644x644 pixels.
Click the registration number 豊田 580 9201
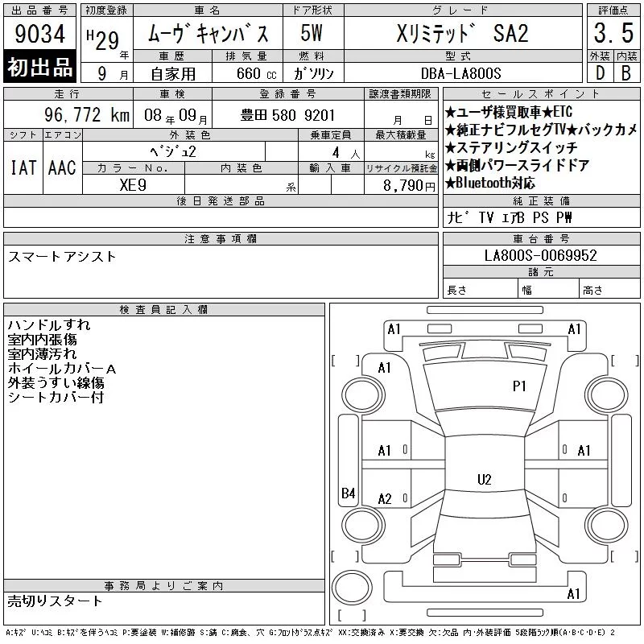click(x=287, y=115)
